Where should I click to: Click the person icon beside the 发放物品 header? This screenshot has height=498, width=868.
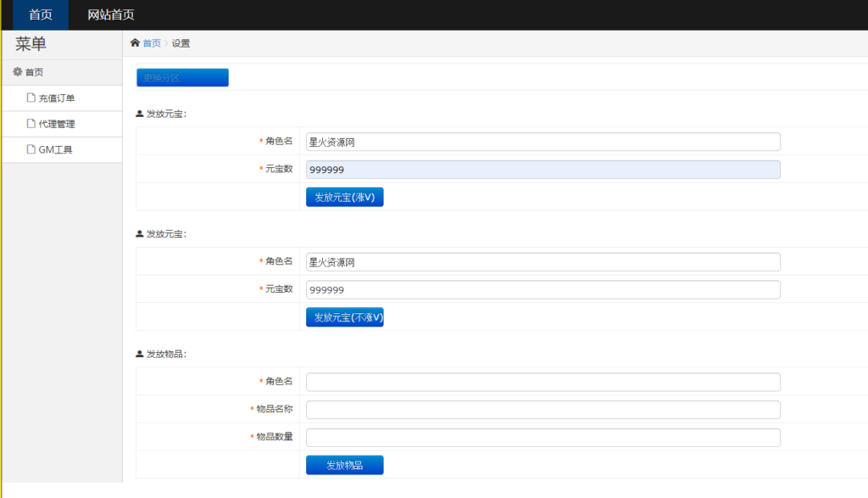click(x=137, y=353)
